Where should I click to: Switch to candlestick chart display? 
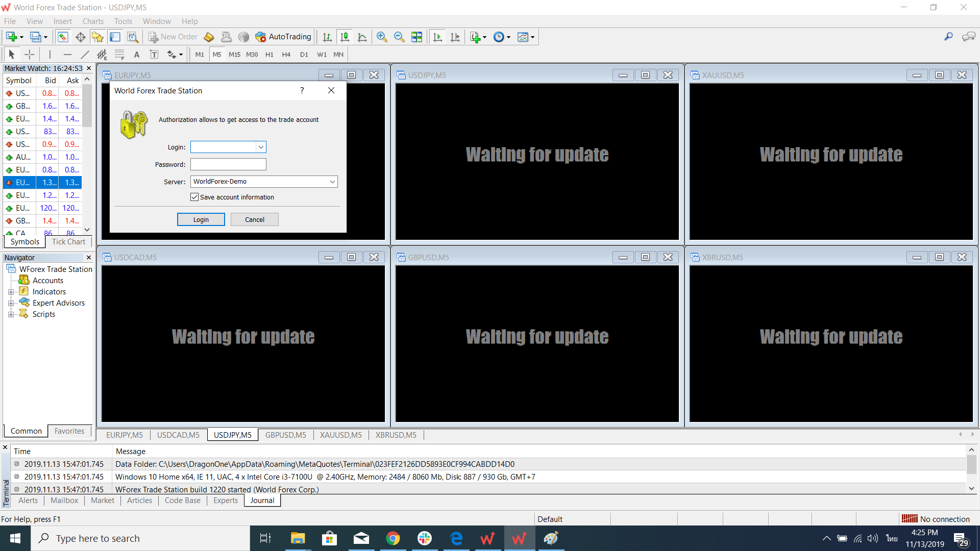[345, 37]
